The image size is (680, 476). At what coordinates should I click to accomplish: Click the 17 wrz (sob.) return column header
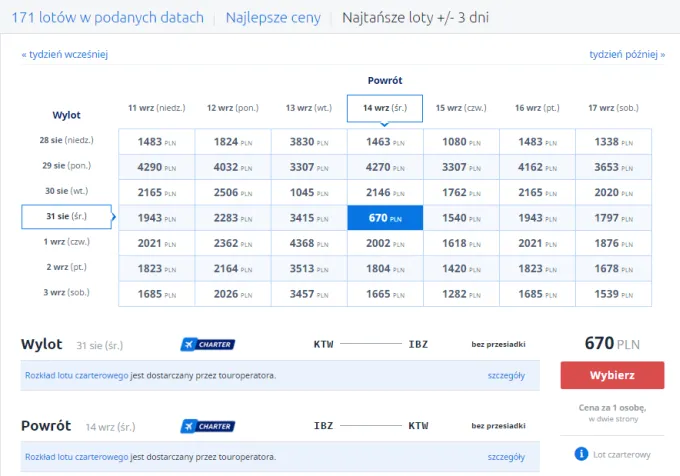point(613,107)
